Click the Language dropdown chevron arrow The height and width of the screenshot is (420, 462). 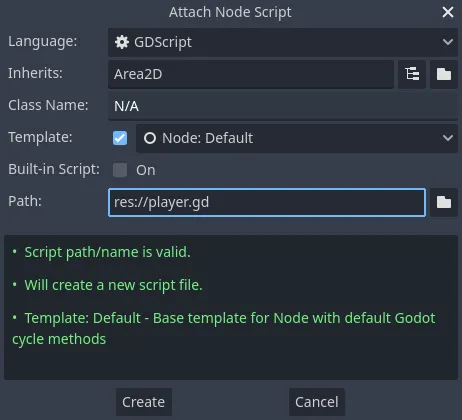pos(448,42)
